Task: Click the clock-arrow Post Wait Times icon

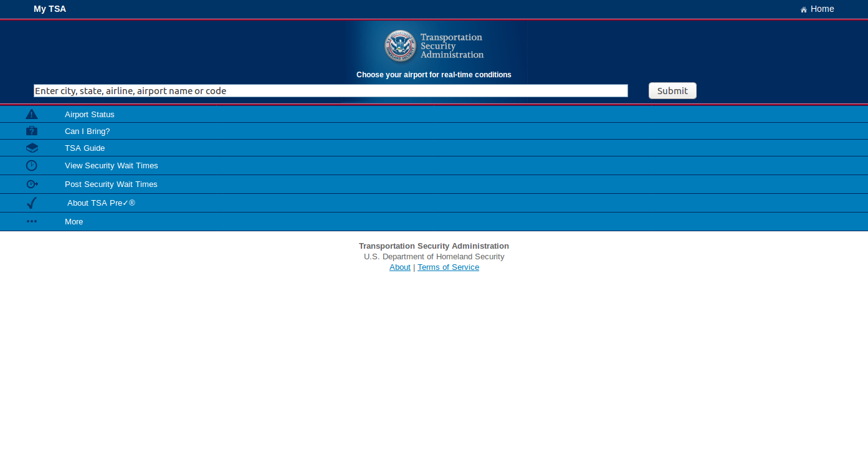Action: tap(32, 184)
